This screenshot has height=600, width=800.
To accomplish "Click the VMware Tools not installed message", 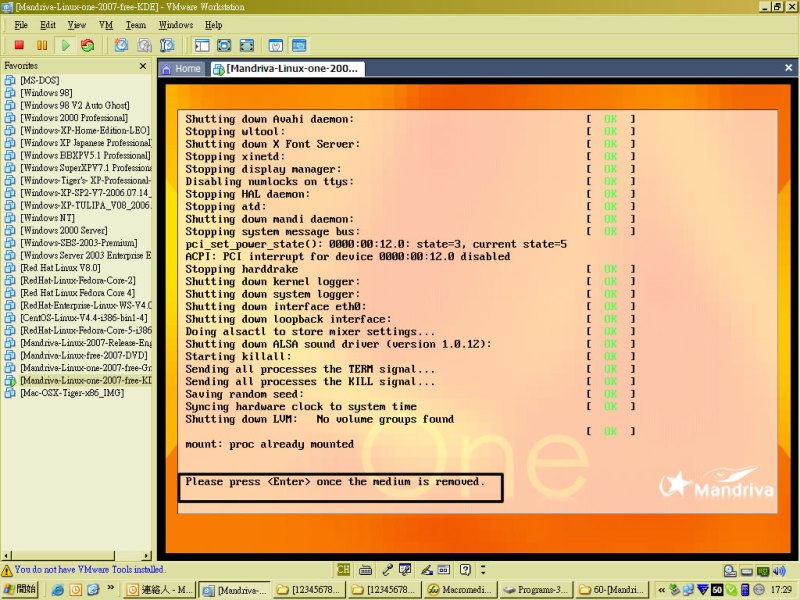I will click(89, 569).
